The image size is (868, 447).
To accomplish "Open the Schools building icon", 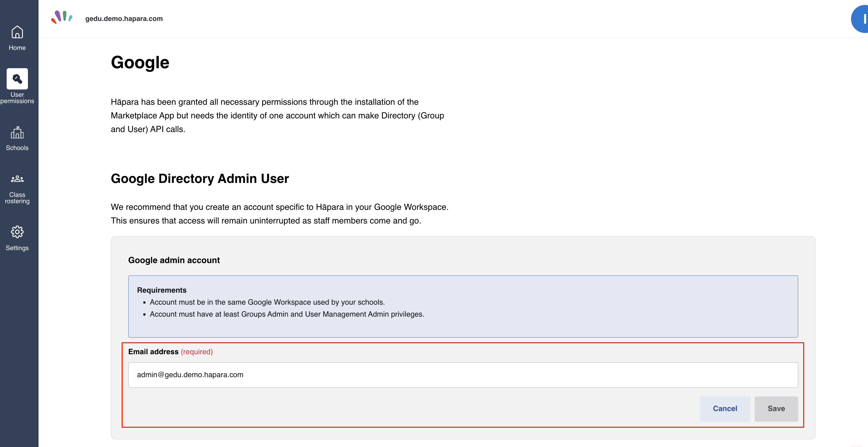I will point(17,133).
